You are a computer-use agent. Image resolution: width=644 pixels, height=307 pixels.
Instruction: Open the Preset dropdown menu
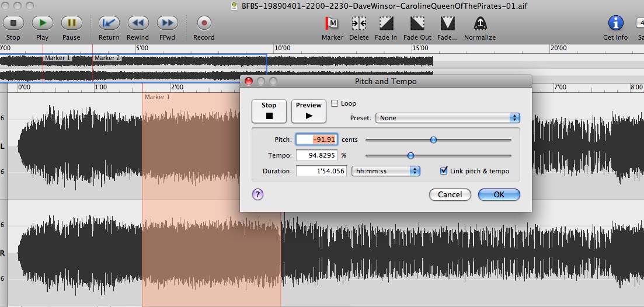coord(447,118)
